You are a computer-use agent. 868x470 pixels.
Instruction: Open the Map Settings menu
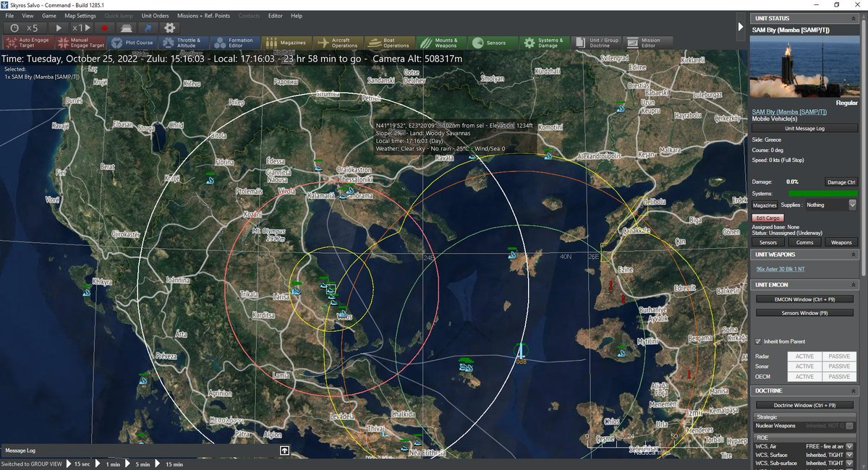click(80, 15)
